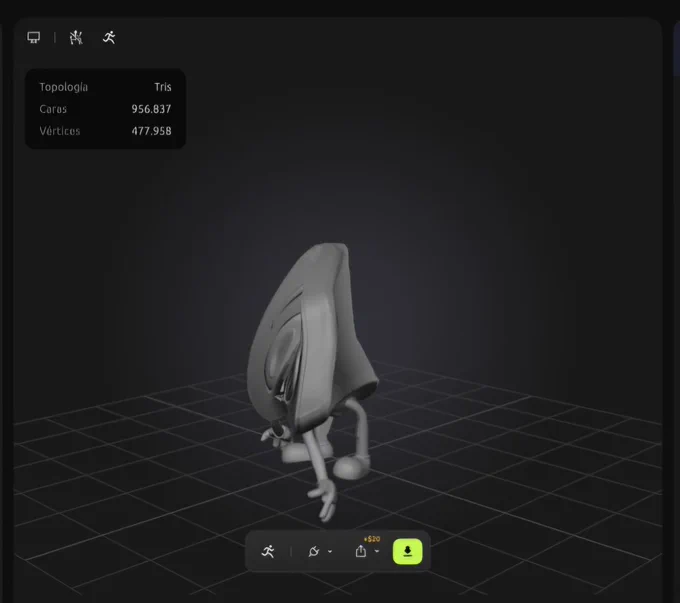
Task: Click the share/export icon
Action: (x=361, y=551)
